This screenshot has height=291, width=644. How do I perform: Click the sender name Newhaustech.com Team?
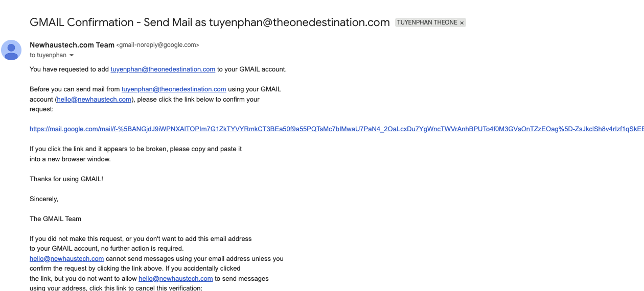(x=72, y=45)
